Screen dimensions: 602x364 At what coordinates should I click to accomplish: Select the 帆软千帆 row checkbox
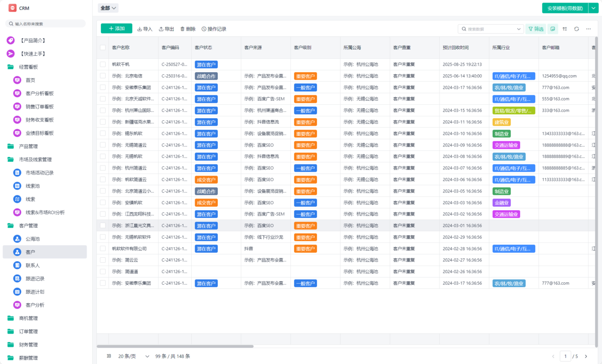[x=103, y=64]
